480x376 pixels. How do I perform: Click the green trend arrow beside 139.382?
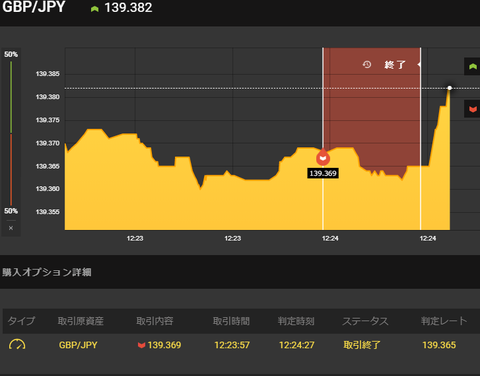[95, 9]
